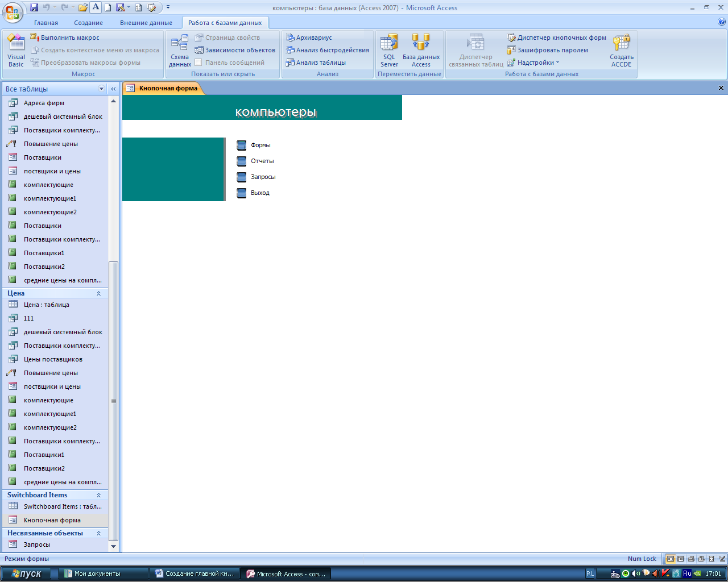This screenshot has width=728, height=582.
Task: Switch to Мои документы taskbar window
Action: point(103,573)
